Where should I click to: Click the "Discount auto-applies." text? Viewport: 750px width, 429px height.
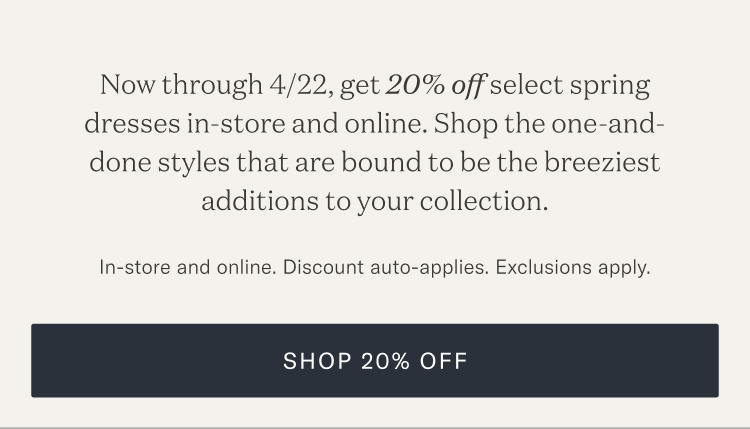pyautogui.click(x=386, y=268)
